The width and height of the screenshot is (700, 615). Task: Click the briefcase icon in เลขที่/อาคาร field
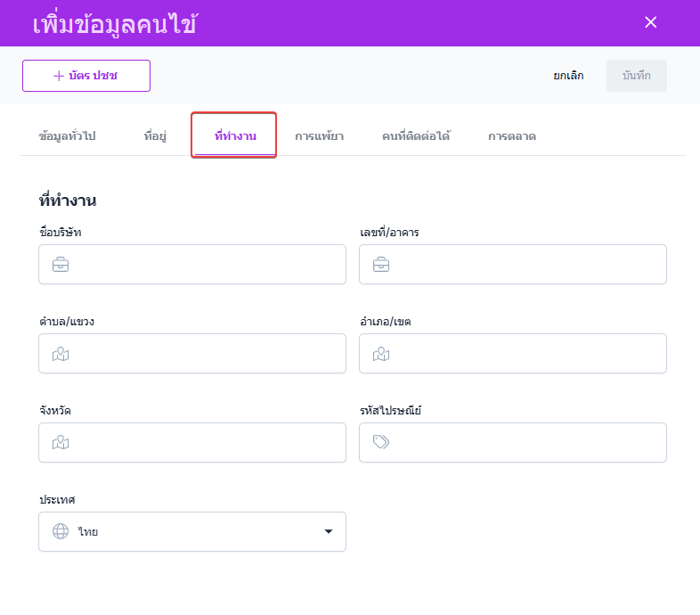[x=381, y=265]
